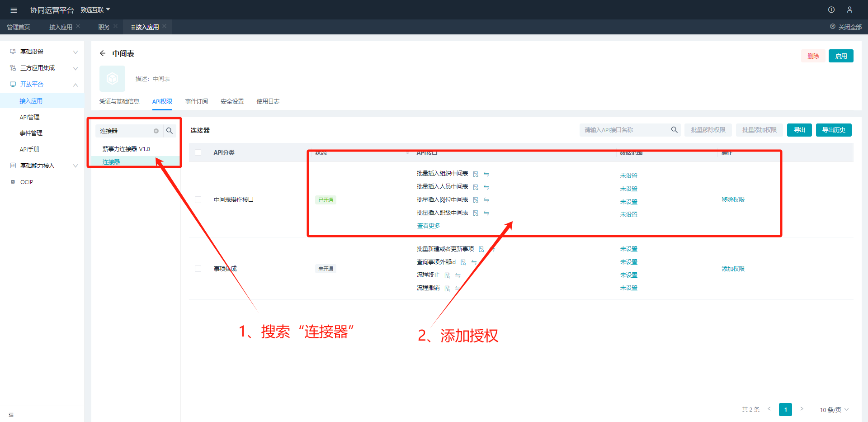Image resolution: width=868 pixels, height=422 pixels.
Task: Go to the previous page arrow in pagination
Action: (x=769, y=409)
